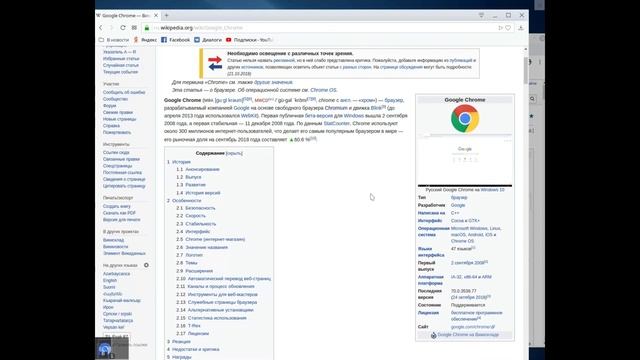Click the red and blue arrows notice icon
This screenshot has height=360, width=640.
tap(215, 63)
